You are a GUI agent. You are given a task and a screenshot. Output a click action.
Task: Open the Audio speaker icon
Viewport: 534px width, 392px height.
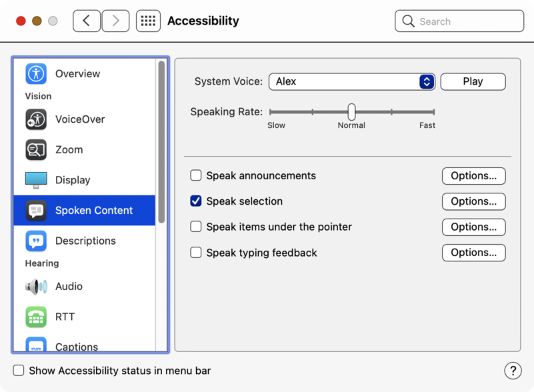click(36, 287)
